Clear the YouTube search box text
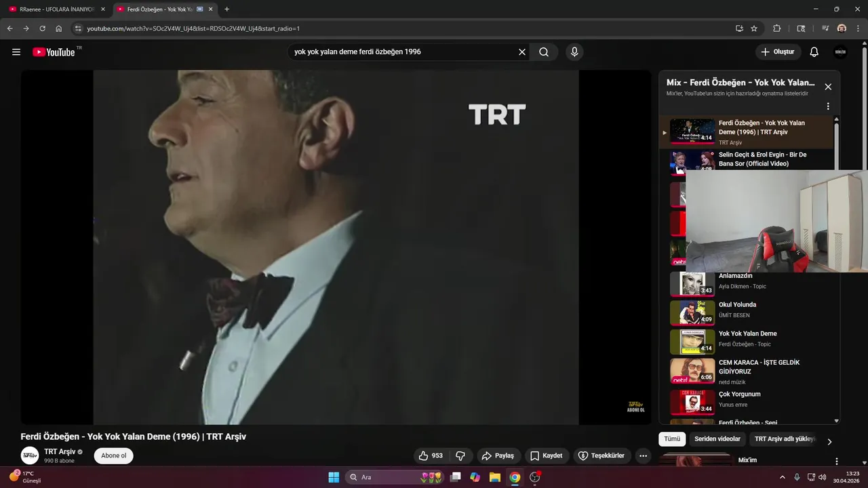This screenshot has width=868, height=488. tap(522, 52)
